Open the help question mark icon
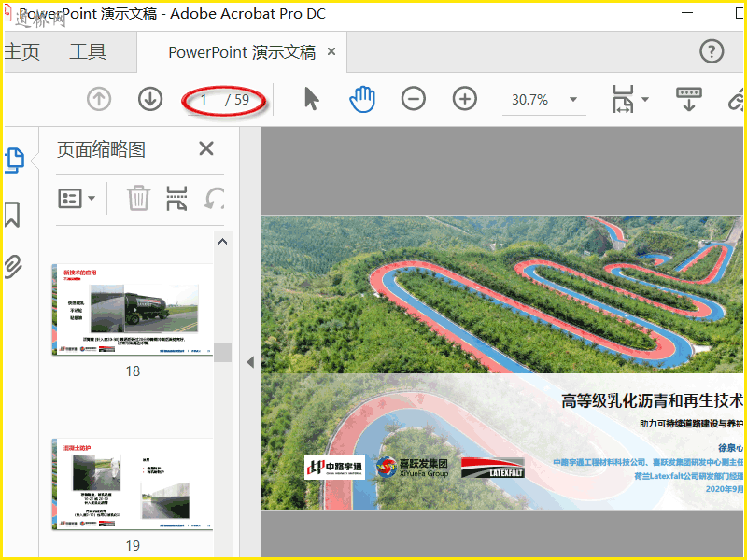Screen dimensions: 747x560 coord(712,51)
